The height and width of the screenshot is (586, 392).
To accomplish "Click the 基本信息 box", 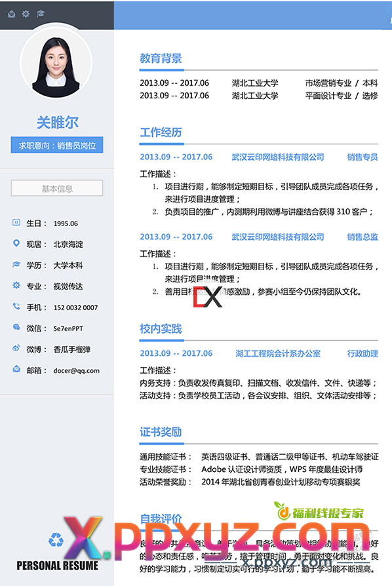I will (57, 188).
